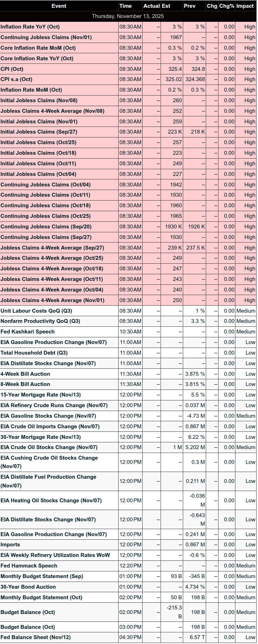The image size is (258, 644).
Task: Open the Fed Hammack Speech event
Action: point(29,566)
